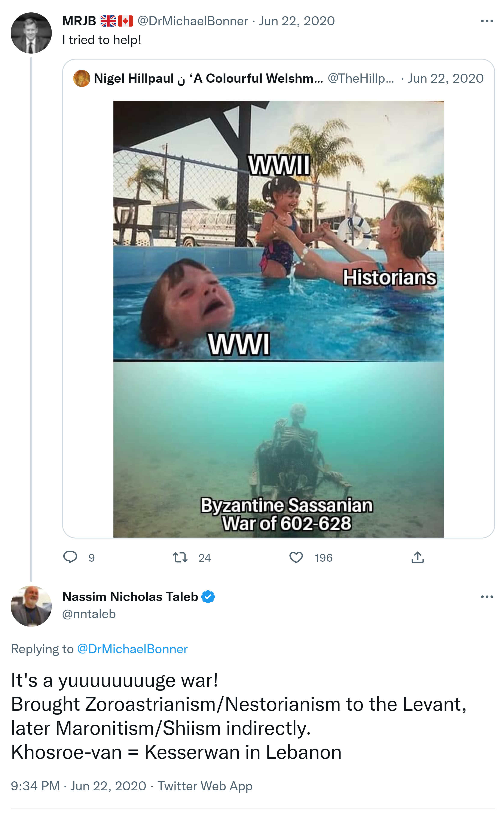Image resolution: width=504 pixels, height=815 pixels.
Task: Click the share upload icon
Action: [417, 557]
